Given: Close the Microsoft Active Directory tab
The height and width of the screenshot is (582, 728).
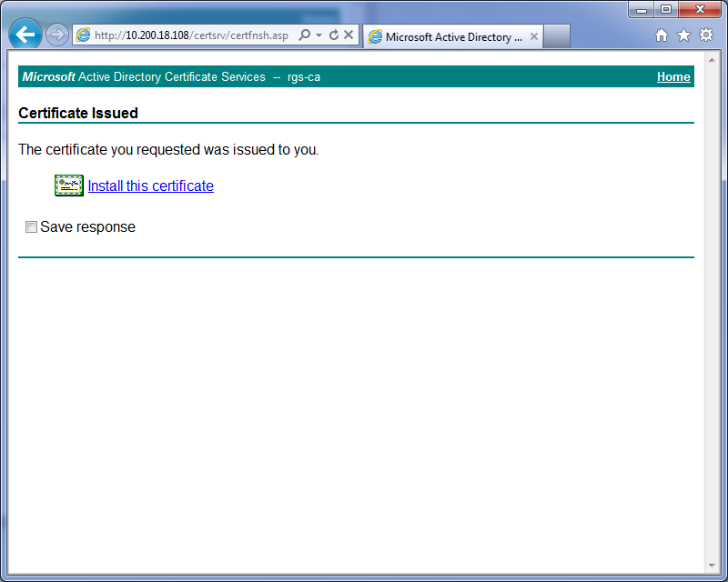Looking at the screenshot, I should [534, 36].
